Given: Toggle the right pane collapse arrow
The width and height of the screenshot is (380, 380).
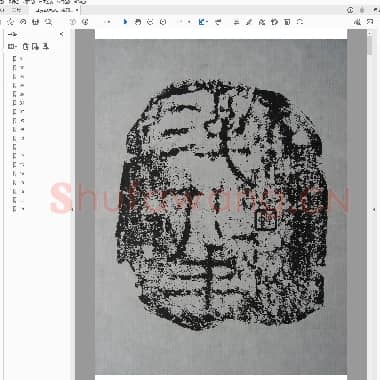Looking at the screenshot, I should [374, 210].
